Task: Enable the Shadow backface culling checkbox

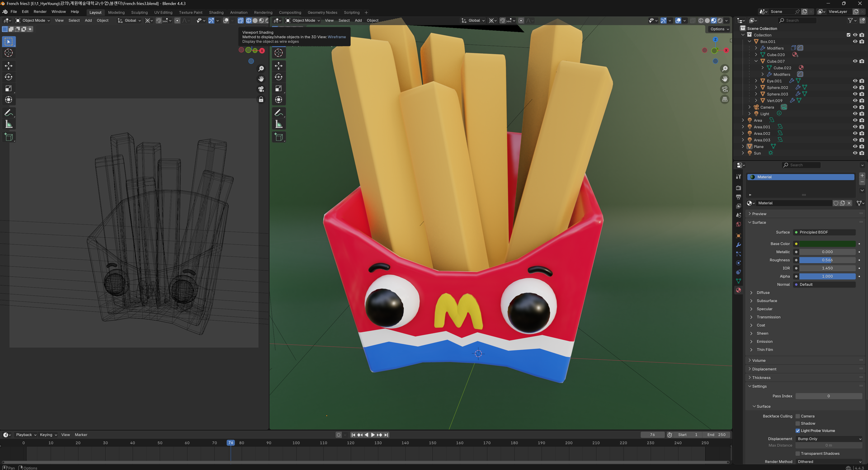Action: (x=798, y=423)
